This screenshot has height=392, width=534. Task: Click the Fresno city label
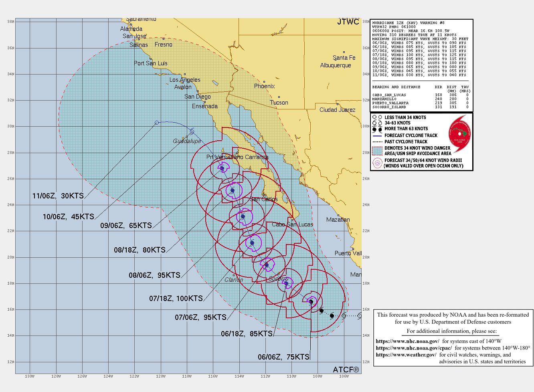(164, 44)
